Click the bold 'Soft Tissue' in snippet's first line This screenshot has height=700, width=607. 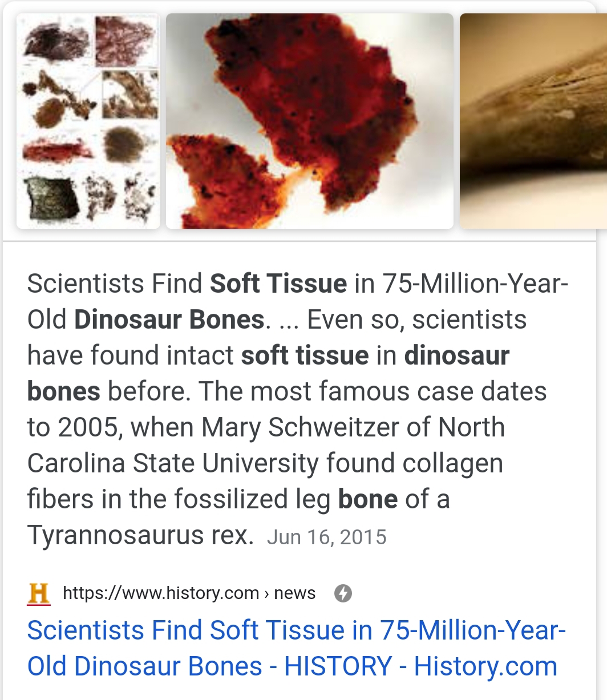click(x=278, y=284)
